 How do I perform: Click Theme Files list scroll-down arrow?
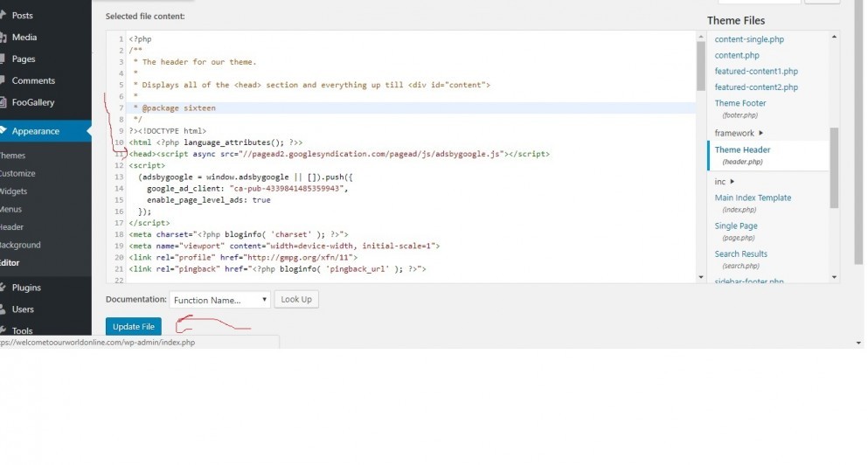pyautogui.click(x=834, y=277)
